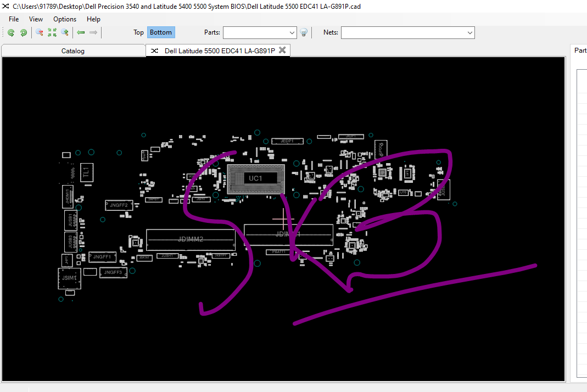Select the JUSB3 connector
The height and width of the screenshot is (392, 587).
pos(70,242)
